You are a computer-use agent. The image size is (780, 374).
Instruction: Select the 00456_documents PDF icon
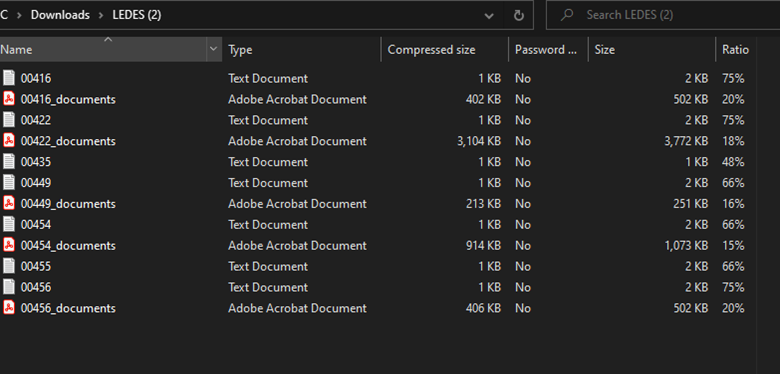click(x=9, y=308)
